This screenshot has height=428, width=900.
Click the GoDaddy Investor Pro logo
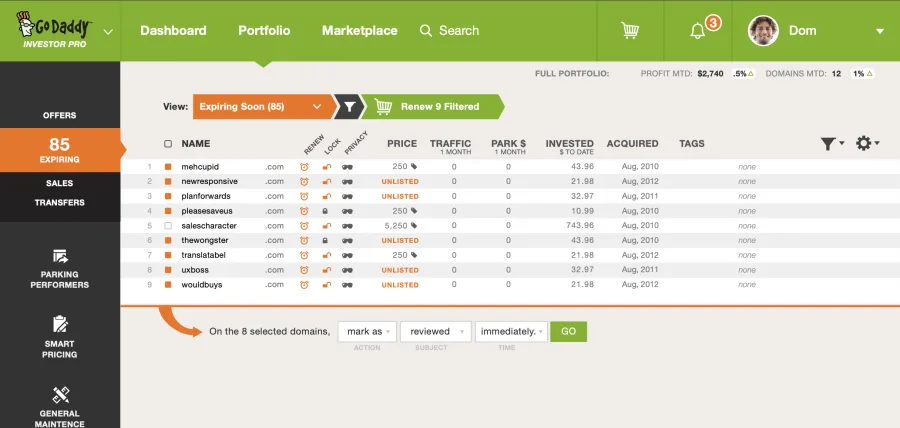55,30
